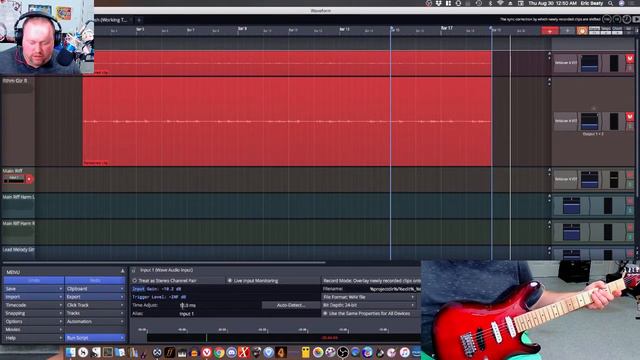The height and width of the screenshot is (360, 640).
Task: Open the Click Track menu
Action: [x=95, y=305]
